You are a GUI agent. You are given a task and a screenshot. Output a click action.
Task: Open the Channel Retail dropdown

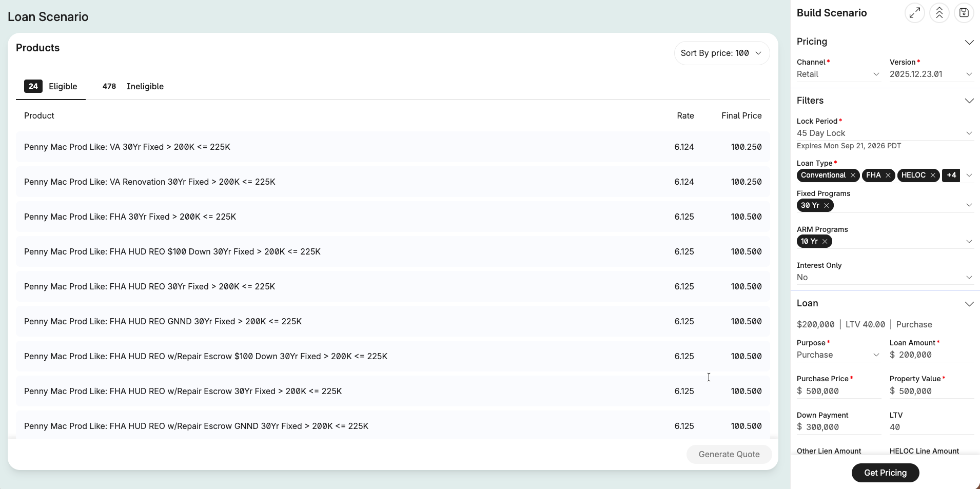pyautogui.click(x=838, y=74)
